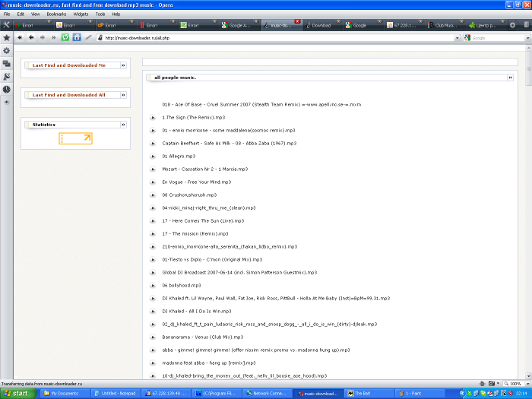Play nicki minaj right thru me track
Screen dimensions: 532x399
point(153,208)
